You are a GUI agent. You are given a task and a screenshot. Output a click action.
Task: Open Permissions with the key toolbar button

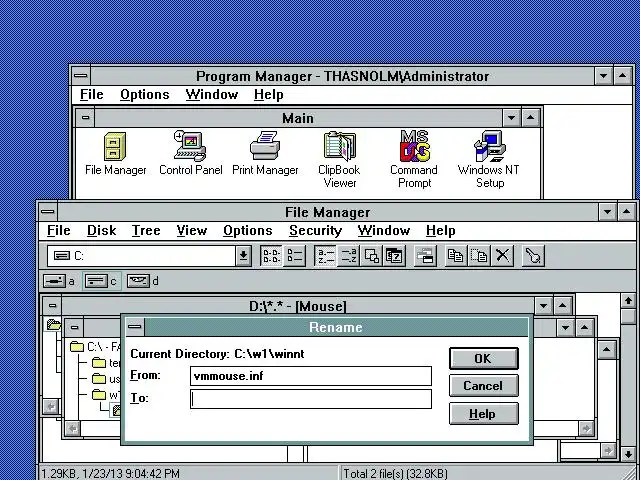[x=533, y=256]
